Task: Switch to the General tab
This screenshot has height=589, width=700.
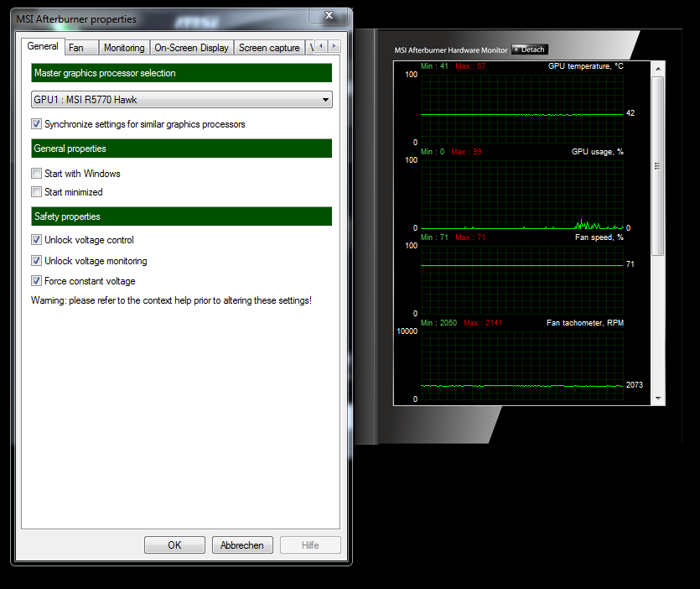Action: coord(43,46)
